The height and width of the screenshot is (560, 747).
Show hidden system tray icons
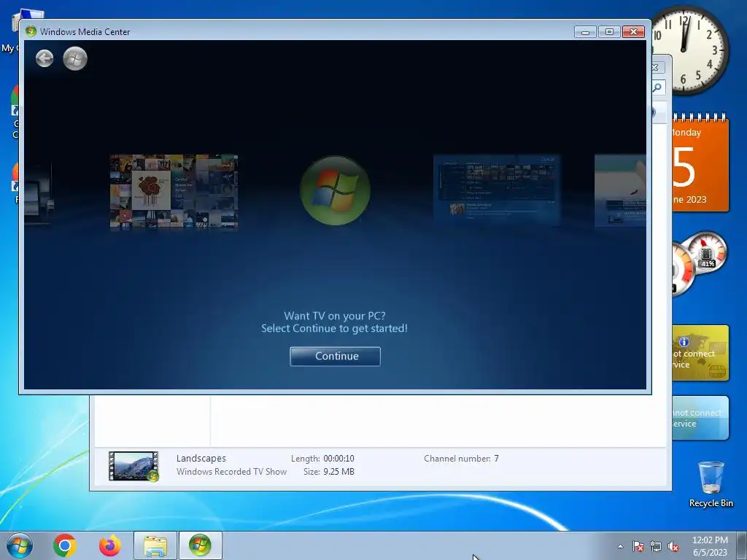tap(620, 546)
